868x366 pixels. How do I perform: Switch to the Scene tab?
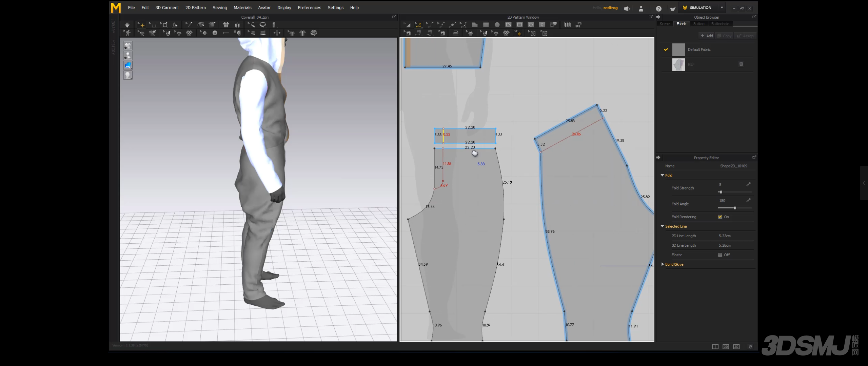coord(665,24)
